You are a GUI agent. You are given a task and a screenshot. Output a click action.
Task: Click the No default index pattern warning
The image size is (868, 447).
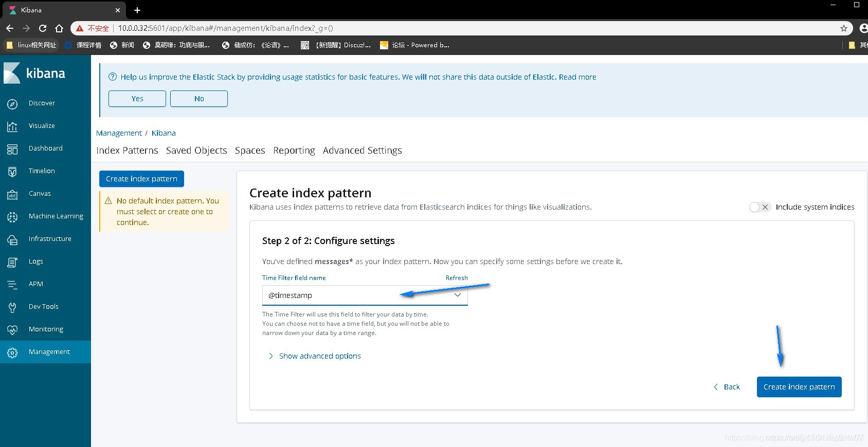(x=164, y=212)
